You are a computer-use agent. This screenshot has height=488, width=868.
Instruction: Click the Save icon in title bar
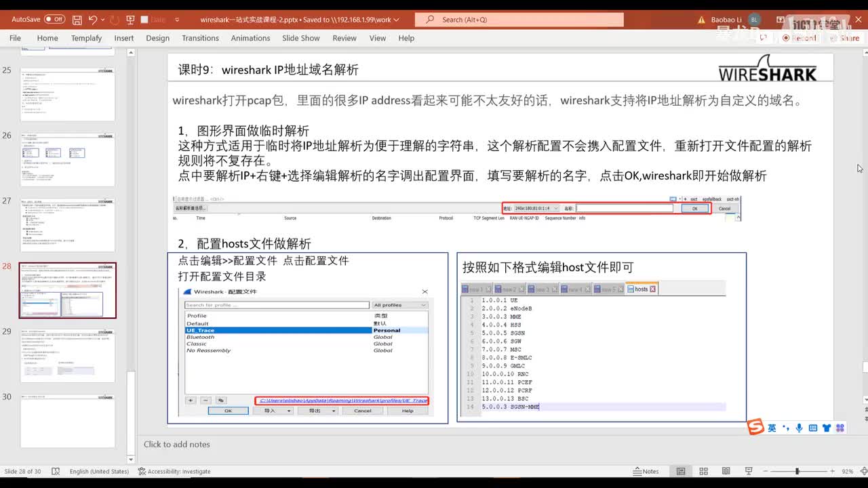(x=77, y=20)
